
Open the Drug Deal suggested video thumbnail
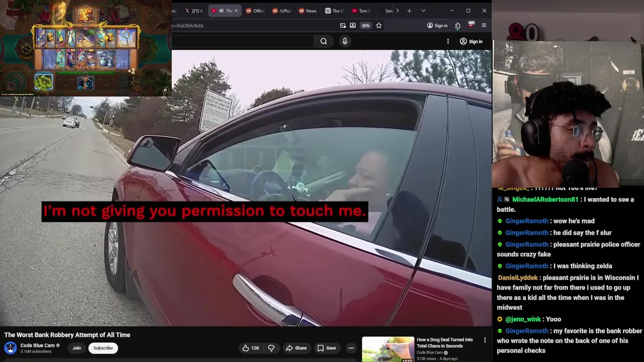tap(388, 349)
